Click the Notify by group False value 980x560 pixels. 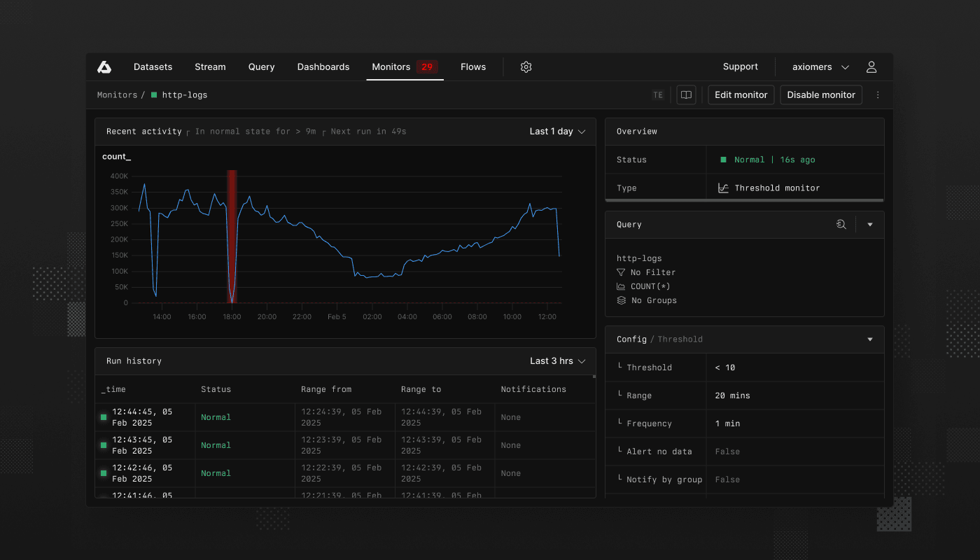pos(727,479)
